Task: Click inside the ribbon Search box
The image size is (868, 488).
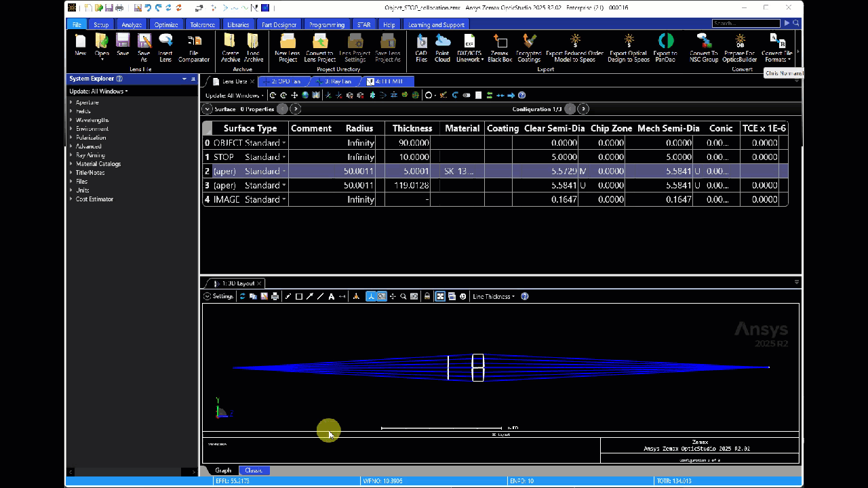Action: (746, 22)
